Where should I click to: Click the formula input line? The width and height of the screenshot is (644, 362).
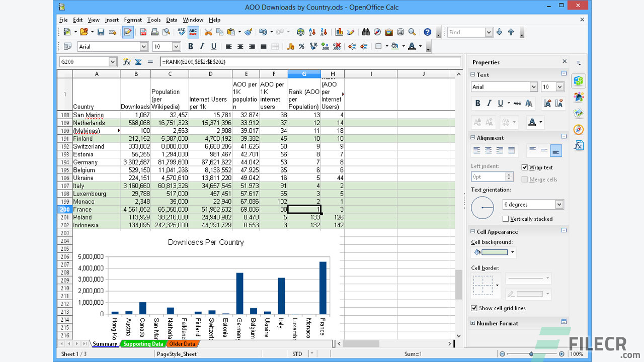tap(310, 62)
